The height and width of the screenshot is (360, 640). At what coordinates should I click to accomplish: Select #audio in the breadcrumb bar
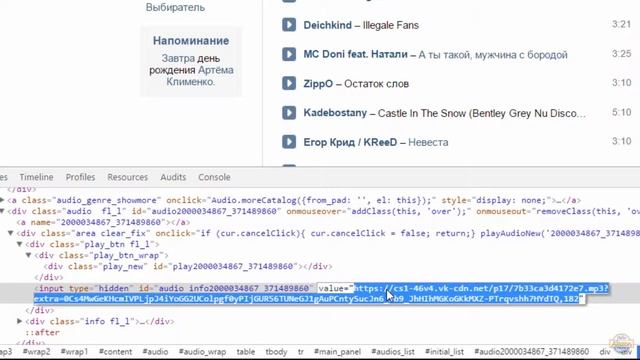(155, 351)
